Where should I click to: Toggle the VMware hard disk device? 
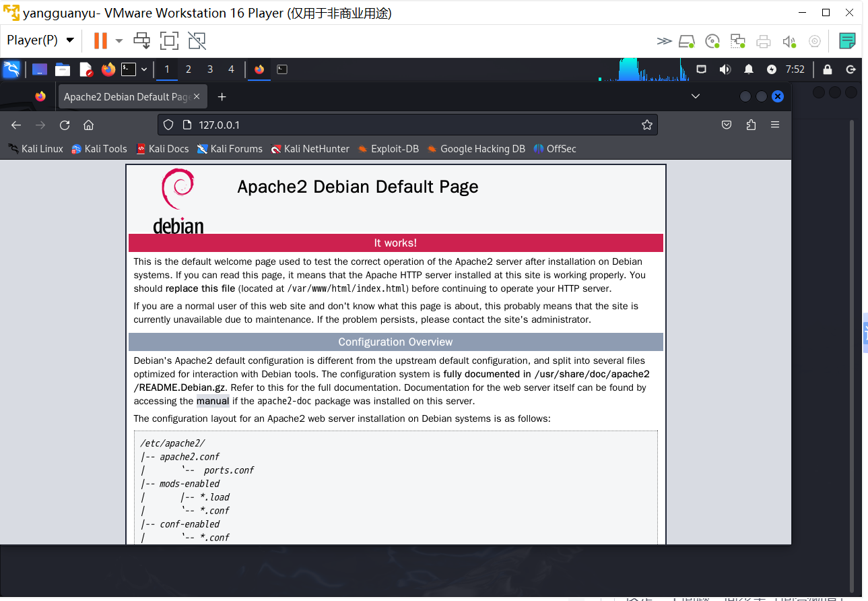coord(686,41)
